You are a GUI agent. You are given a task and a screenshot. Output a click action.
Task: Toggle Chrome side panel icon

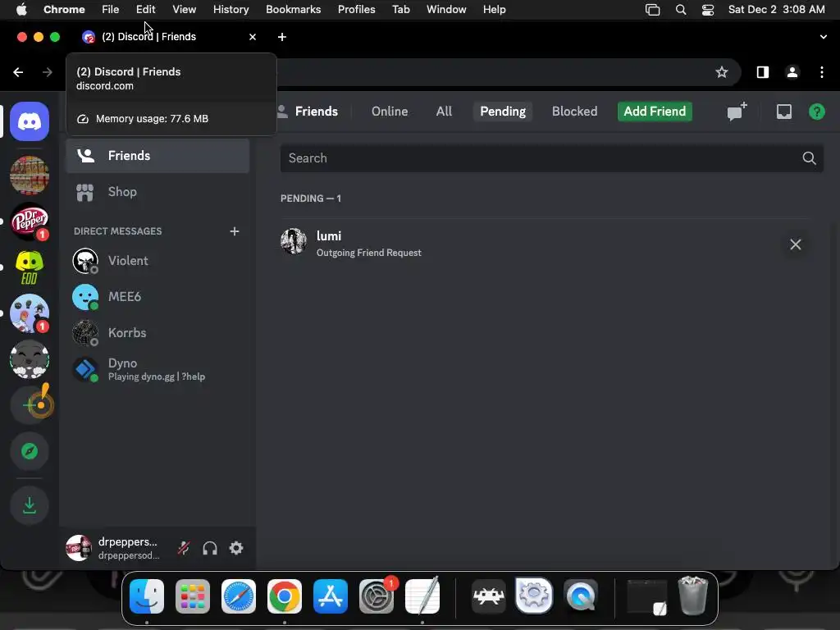click(762, 72)
